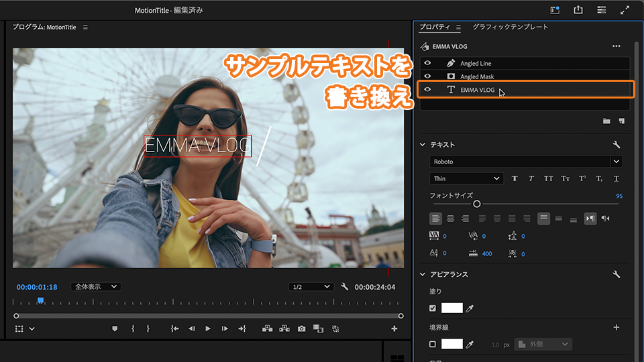Open the Roboto font family dropdown

616,162
